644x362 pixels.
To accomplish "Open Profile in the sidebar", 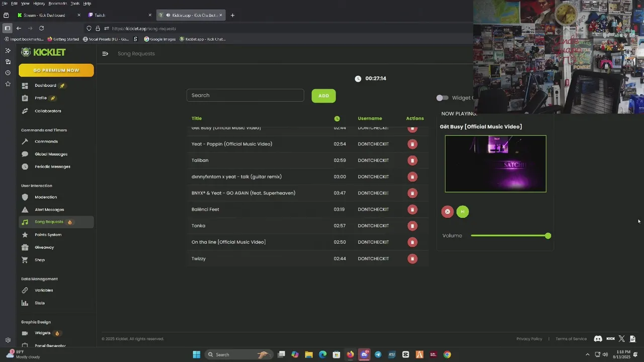I will pyautogui.click(x=56, y=98).
